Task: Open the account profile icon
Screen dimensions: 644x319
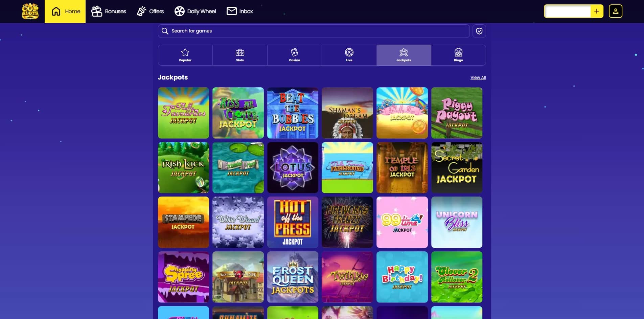Action: [615, 11]
